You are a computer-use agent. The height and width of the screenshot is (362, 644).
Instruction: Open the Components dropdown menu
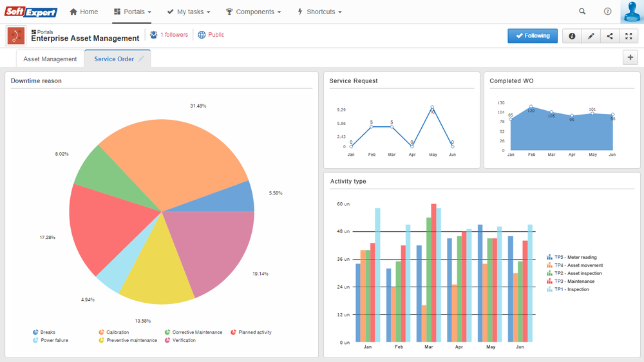click(253, 12)
